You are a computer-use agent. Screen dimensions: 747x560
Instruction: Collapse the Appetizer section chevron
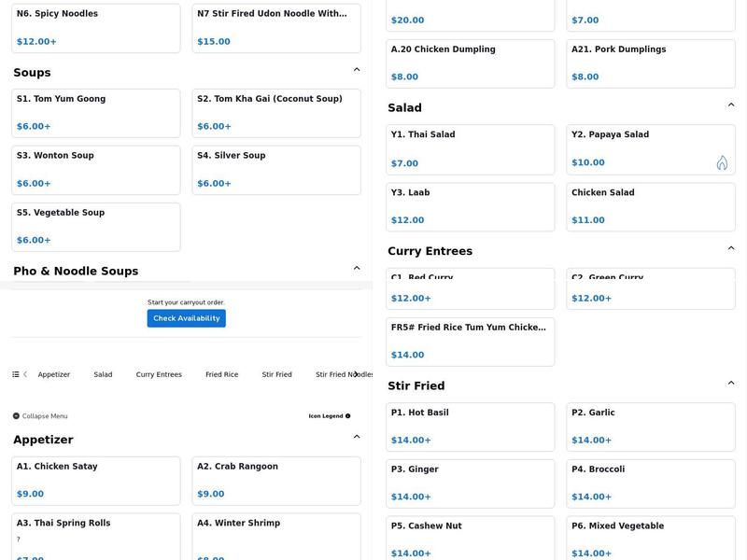357,437
